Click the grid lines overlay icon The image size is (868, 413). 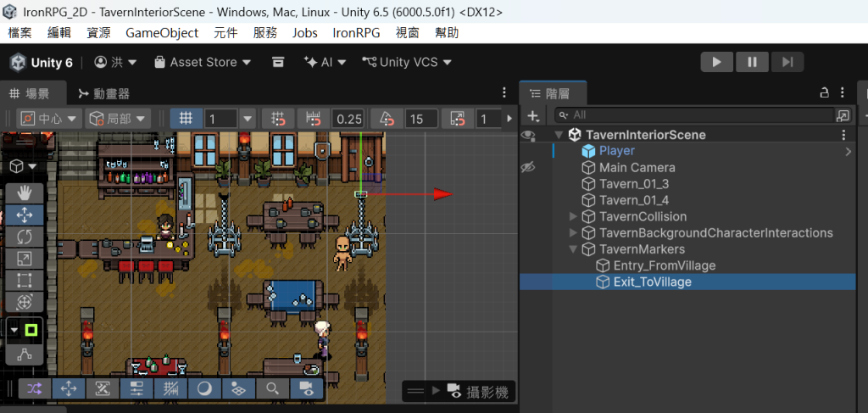pyautogui.click(x=170, y=388)
